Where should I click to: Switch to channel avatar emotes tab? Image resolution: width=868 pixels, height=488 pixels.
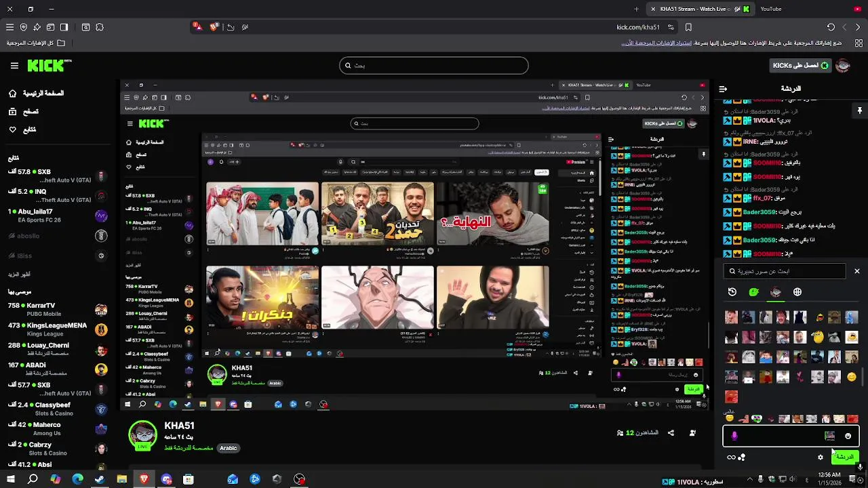776,292
